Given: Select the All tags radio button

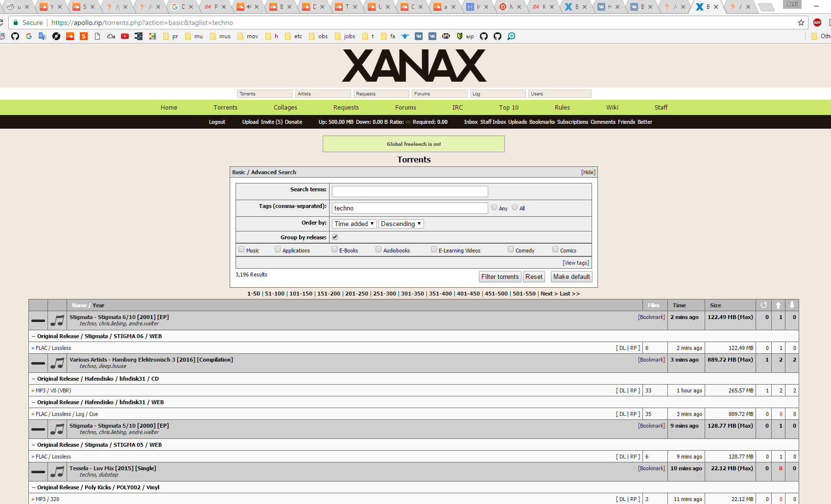Looking at the screenshot, I should coord(515,207).
